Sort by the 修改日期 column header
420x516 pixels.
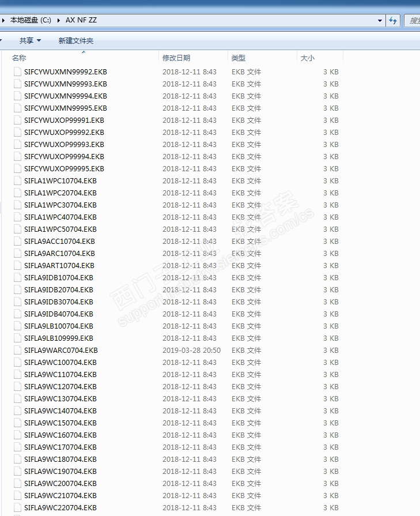[x=194, y=58]
